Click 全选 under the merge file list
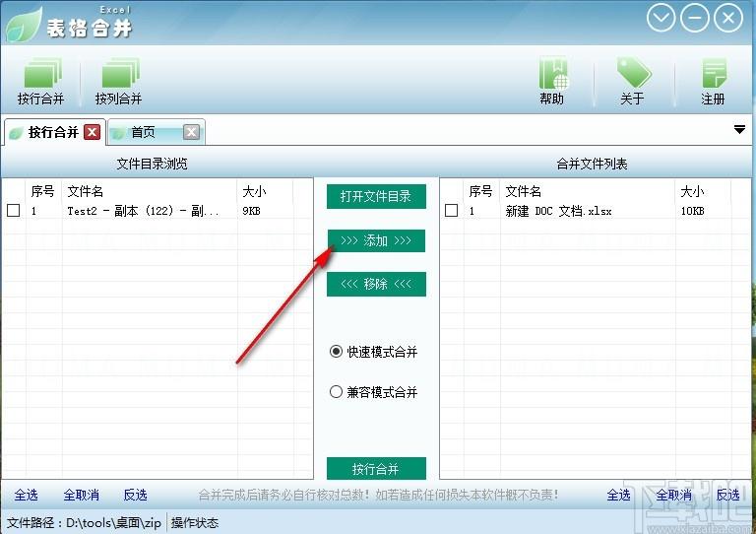 click(618, 495)
